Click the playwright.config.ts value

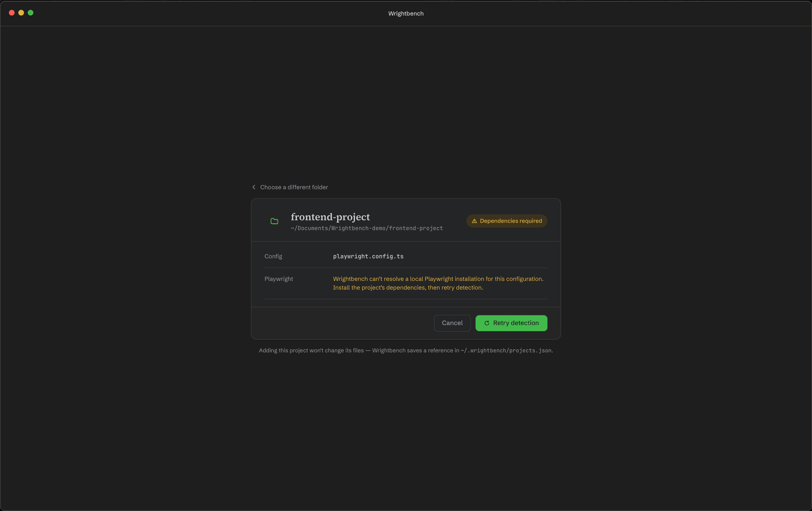368,256
